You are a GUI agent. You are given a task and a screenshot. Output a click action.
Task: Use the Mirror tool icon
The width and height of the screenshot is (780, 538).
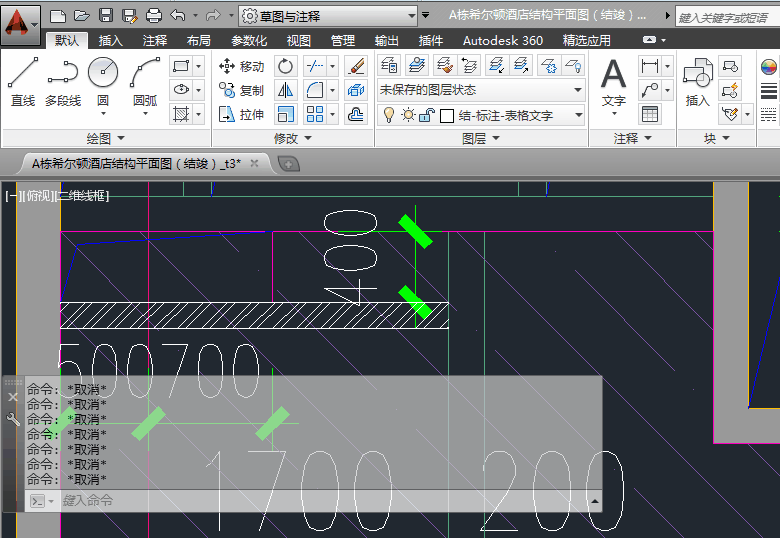click(286, 90)
